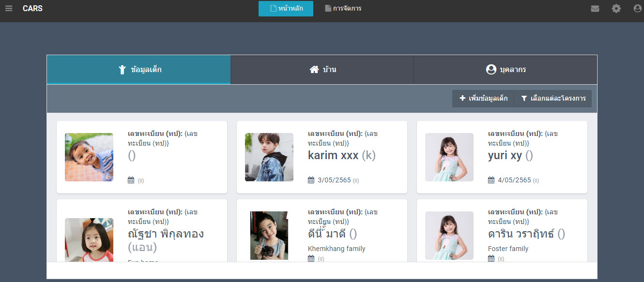Open the เลือกแต่ละโครงการ filter
This screenshot has height=282, width=644.
click(553, 99)
